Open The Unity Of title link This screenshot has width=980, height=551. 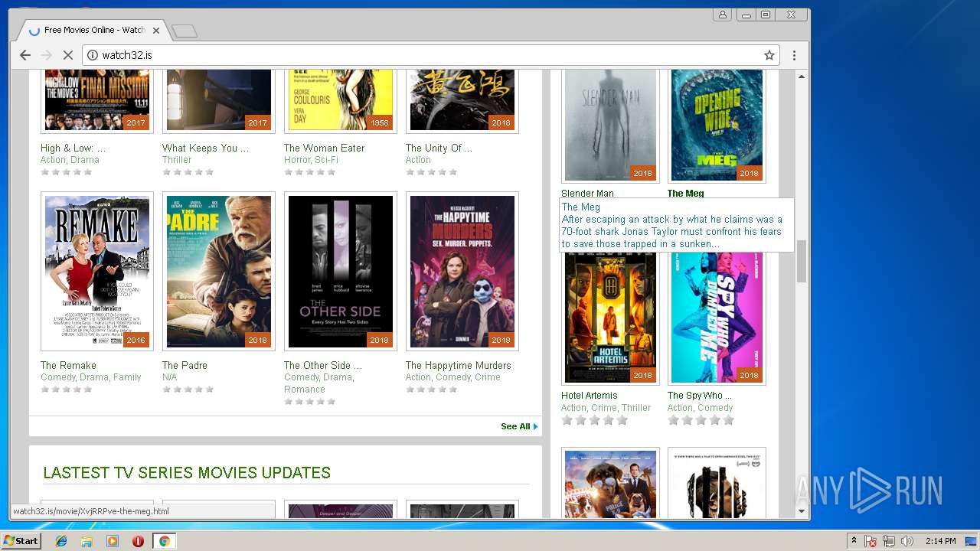coord(439,148)
